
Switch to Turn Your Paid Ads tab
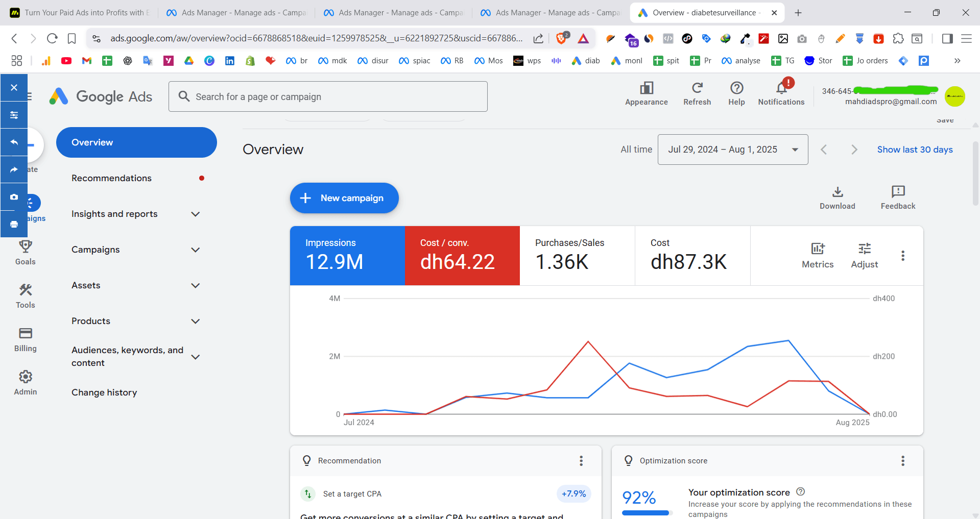click(x=79, y=13)
